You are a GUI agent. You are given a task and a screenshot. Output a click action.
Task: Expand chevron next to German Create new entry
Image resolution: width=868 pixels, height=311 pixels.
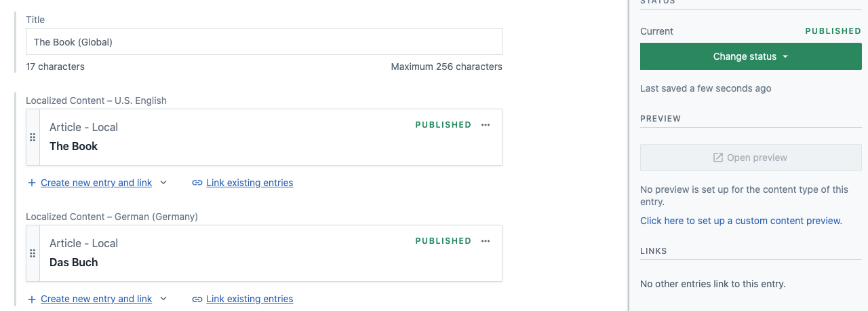[163, 299]
